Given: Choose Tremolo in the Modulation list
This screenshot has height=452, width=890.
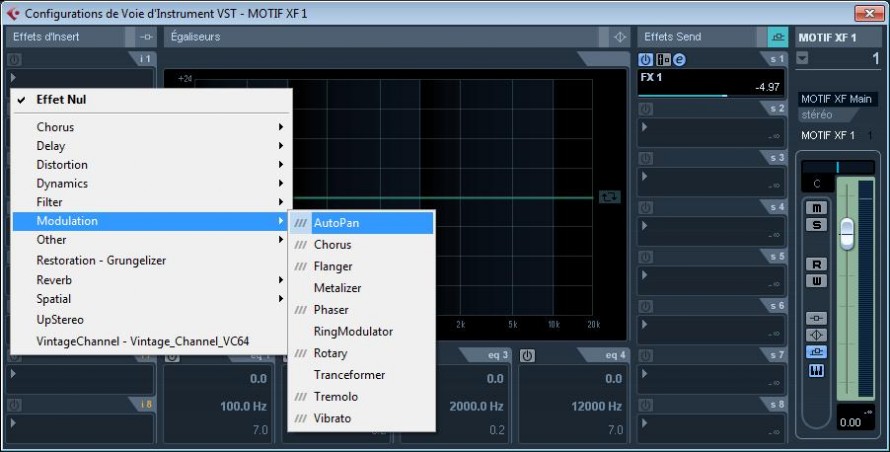Looking at the screenshot, I should pos(335,397).
